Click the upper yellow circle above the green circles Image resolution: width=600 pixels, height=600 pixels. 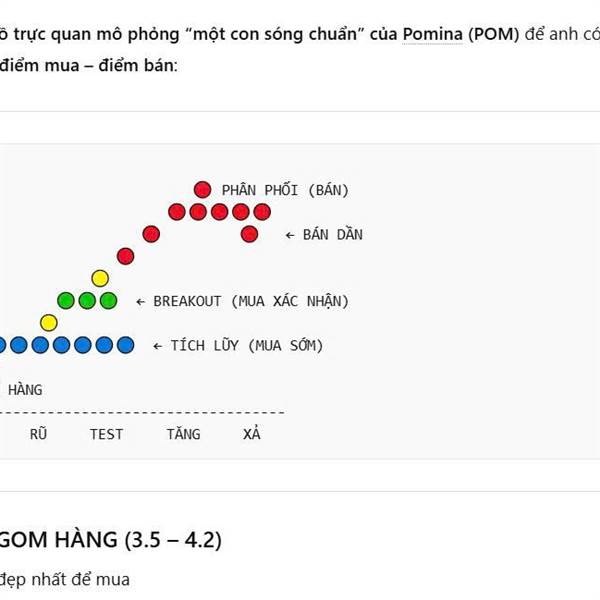tap(100, 278)
